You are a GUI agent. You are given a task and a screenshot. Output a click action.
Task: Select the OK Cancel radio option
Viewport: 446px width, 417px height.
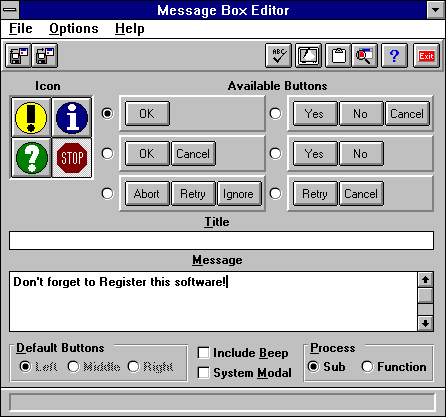coord(107,154)
